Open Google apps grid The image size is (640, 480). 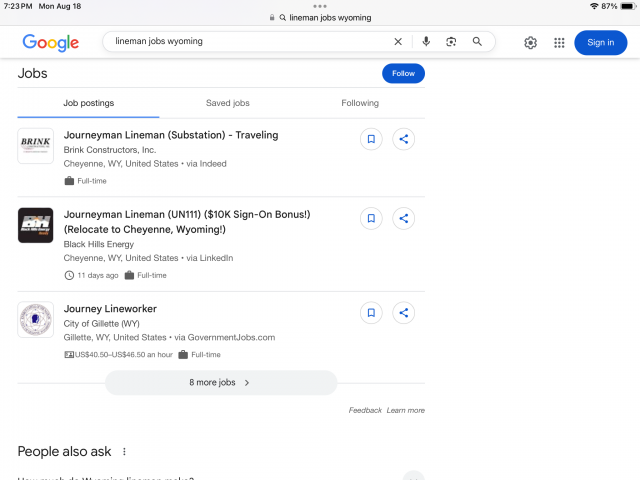559,42
